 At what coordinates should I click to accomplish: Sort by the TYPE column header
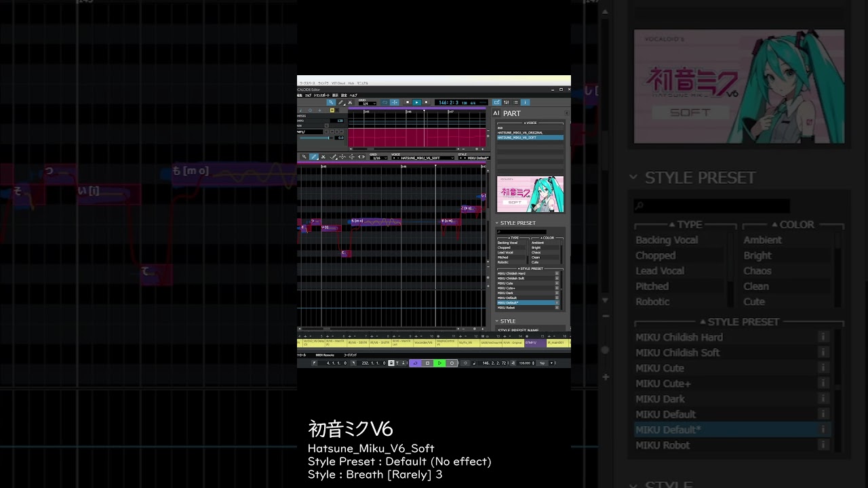[514, 238]
